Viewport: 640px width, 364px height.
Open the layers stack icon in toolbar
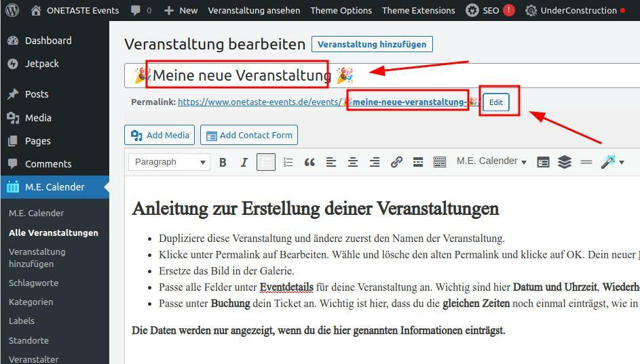point(565,162)
